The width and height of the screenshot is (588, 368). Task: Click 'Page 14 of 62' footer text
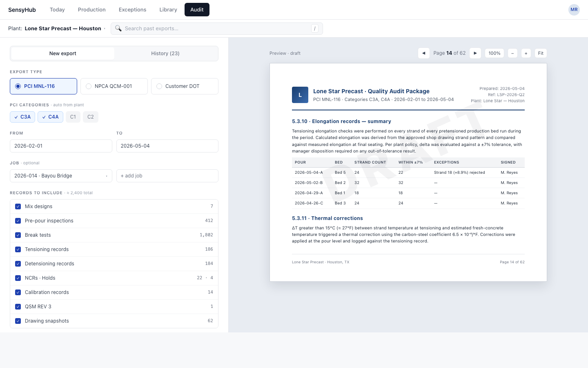point(512,262)
